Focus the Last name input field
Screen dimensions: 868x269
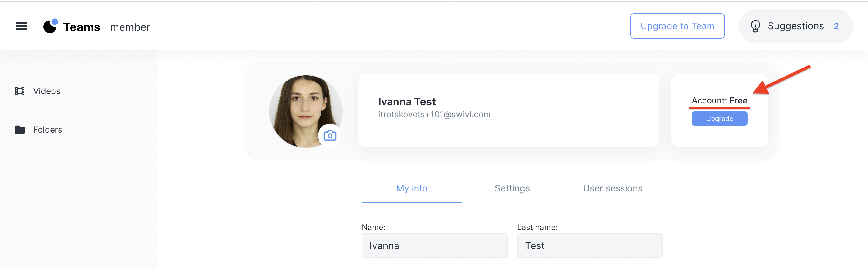(x=590, y=246)
